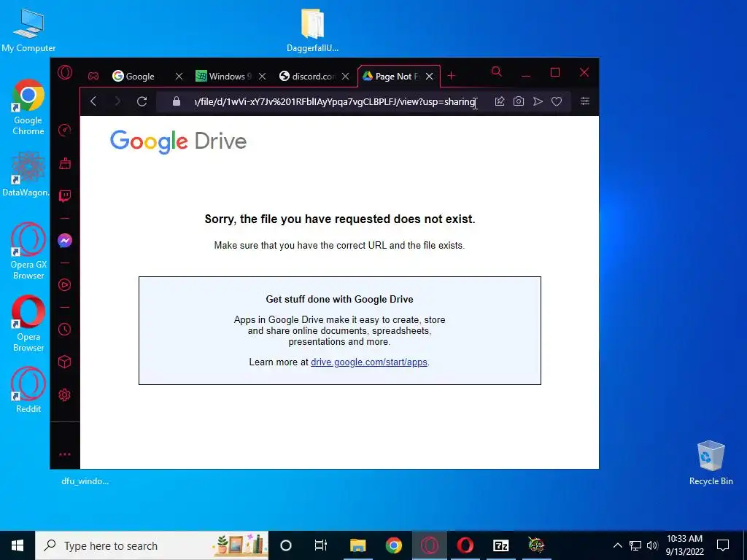Open Task View on taskbar
Image resolution: width=747 pixels, height=560 pixels.
coord(321,545)
